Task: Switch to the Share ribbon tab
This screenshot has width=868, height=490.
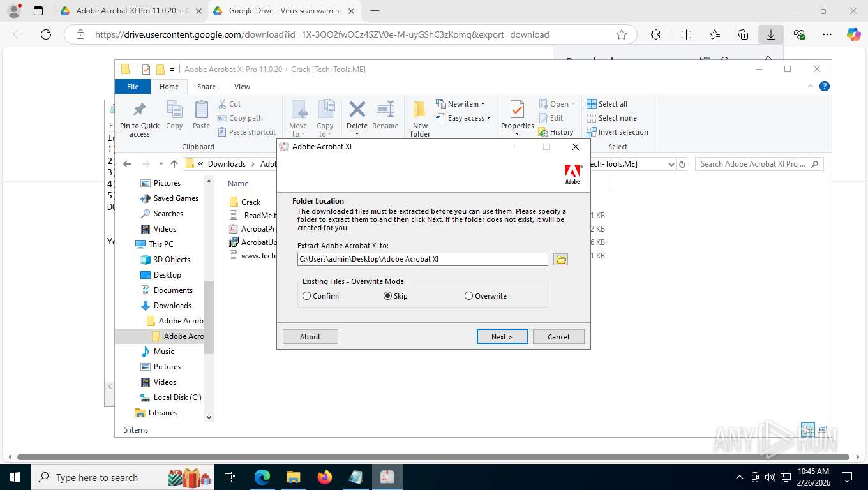Action: [x=206, y=87]
